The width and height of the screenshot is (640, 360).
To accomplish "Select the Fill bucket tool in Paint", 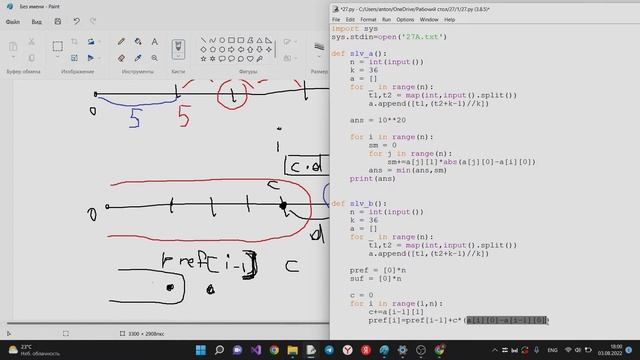I will click(x=138, y=41).
